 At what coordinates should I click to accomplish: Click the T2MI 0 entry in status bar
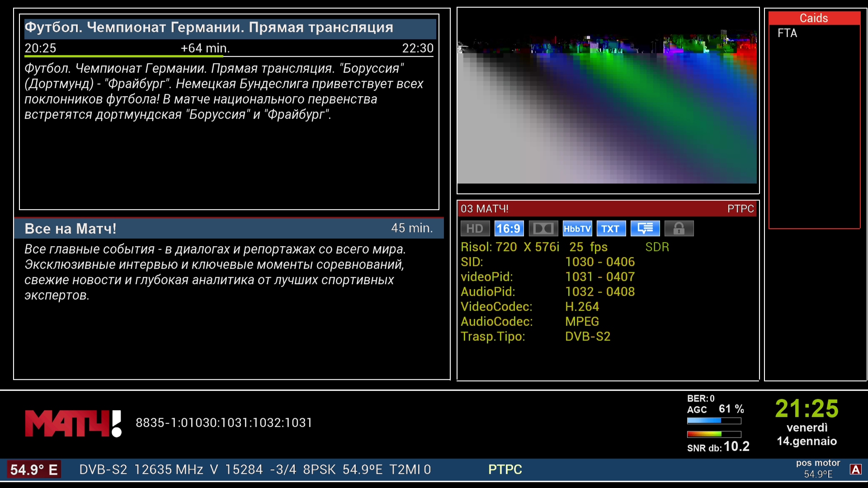[x=410, y=470]
